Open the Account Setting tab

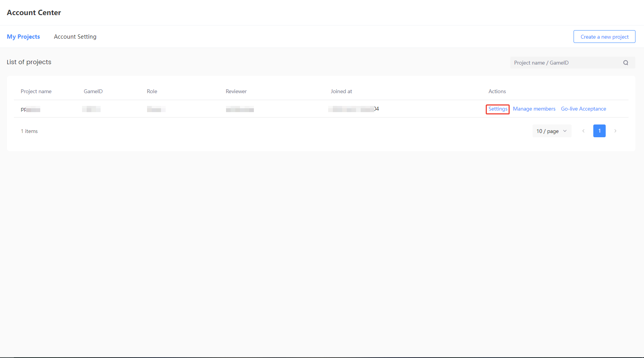pos(75,37)
